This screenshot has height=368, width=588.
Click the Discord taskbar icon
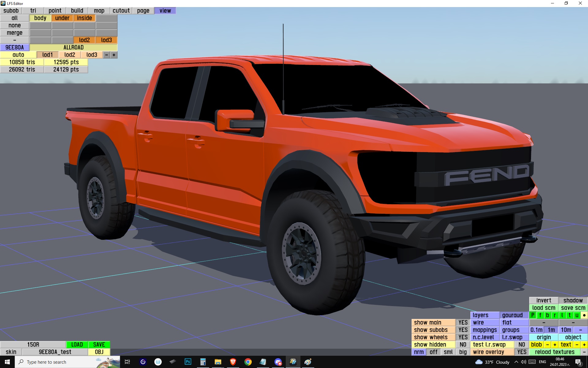click(x=278, y=362)
